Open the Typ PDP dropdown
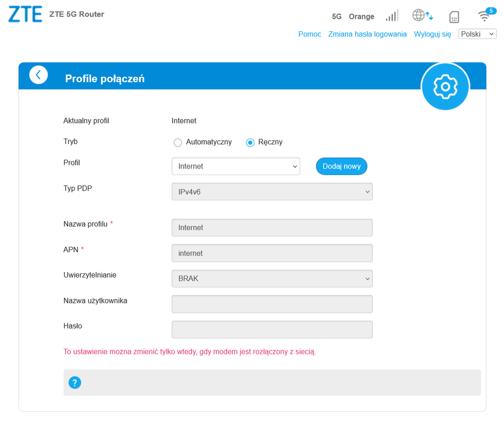This screenshot has width=504, height=430. tap(272, 191)
